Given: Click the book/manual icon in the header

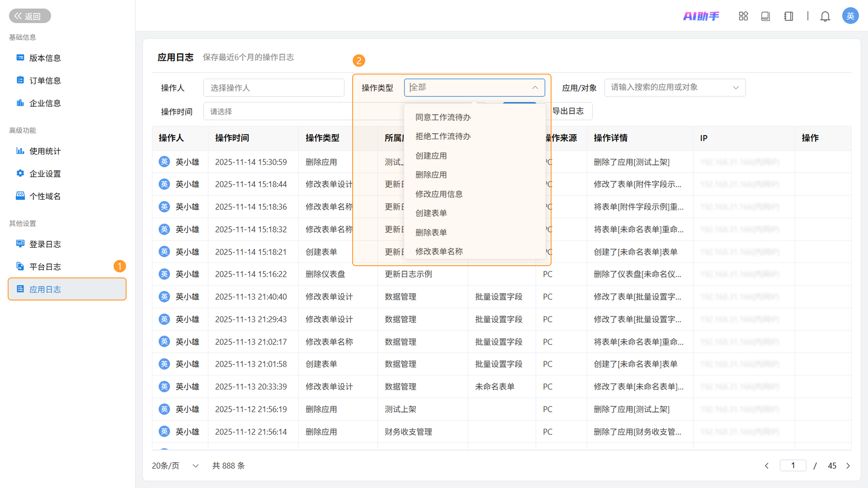Looking at the screenshot, I should pos(765,16).
